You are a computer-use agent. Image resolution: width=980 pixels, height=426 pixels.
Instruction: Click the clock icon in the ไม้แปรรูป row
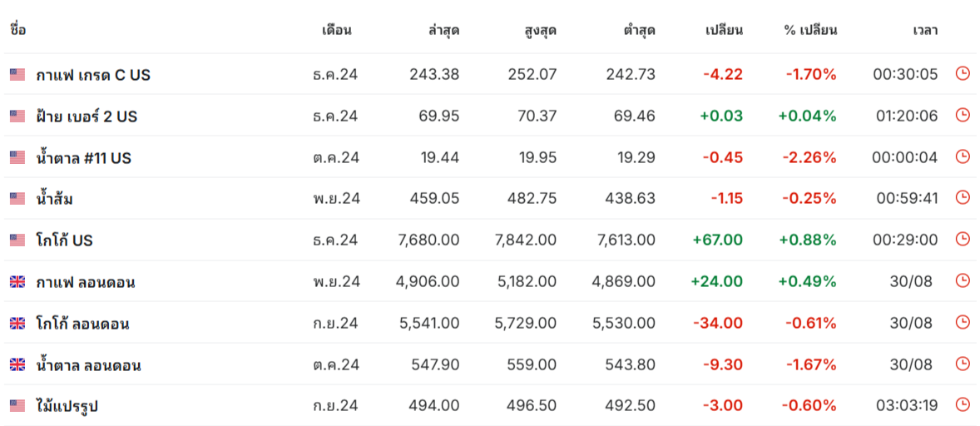pyautogui.click(x=963, y=405)
